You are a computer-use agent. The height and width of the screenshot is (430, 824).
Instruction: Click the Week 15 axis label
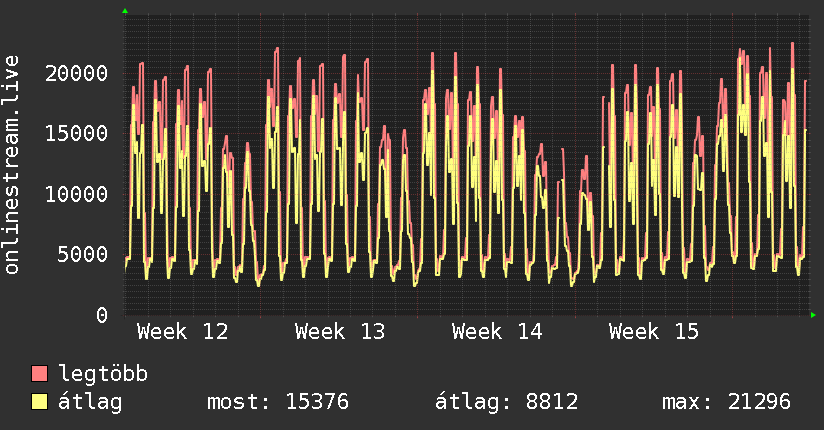(654, 332)
